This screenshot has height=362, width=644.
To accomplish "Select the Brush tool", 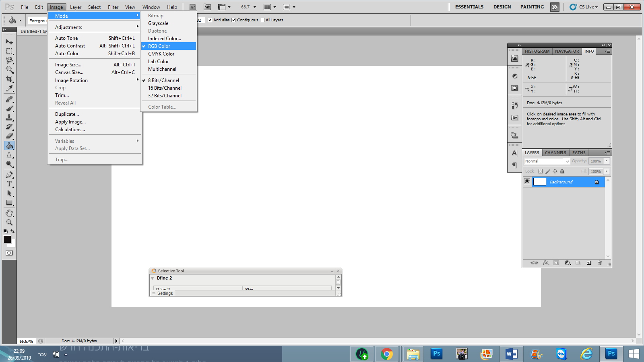I will click(x=9, y=108).
